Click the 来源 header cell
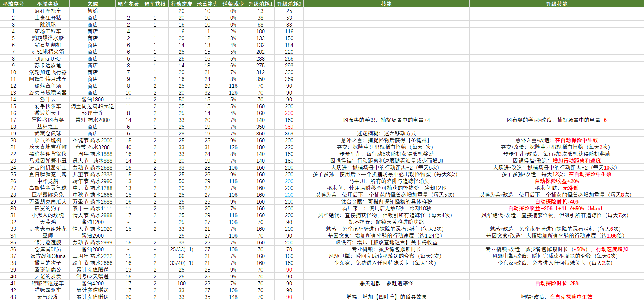644x300 pixels. pyautogui.click(x=93, y=4)
